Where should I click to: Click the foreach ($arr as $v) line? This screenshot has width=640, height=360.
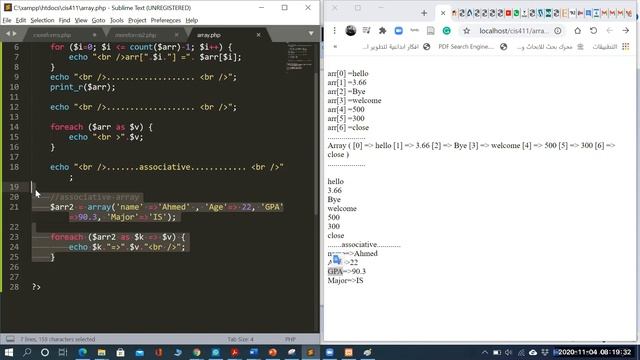click(101, 127)
